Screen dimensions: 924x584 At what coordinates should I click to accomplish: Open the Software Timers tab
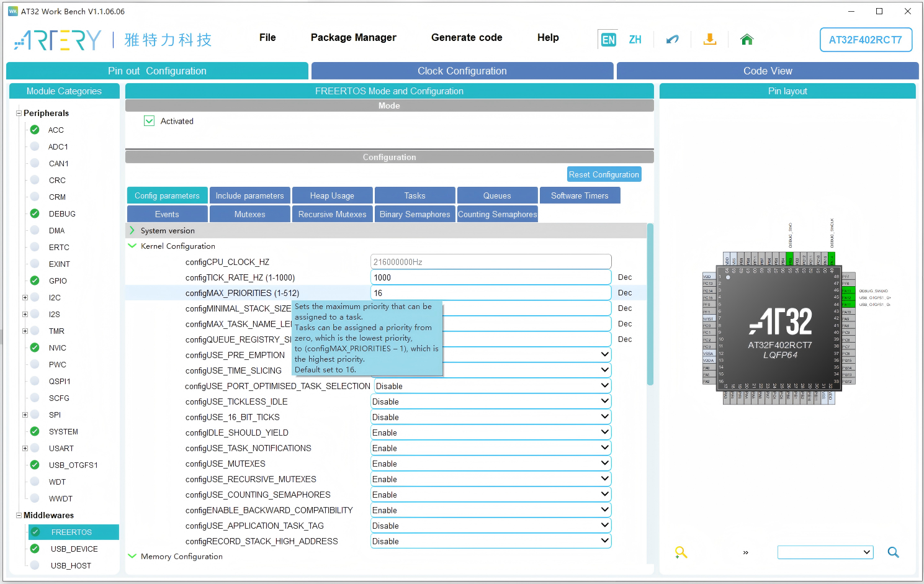tap(580, 195)
